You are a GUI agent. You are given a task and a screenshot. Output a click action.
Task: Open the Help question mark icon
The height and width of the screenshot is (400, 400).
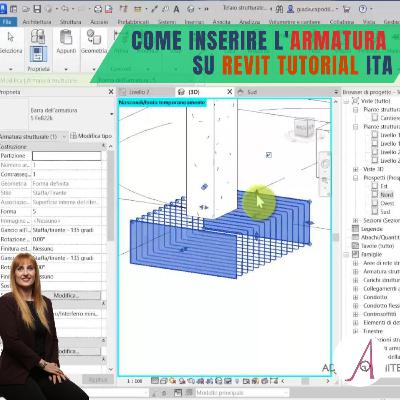[363, 9]
